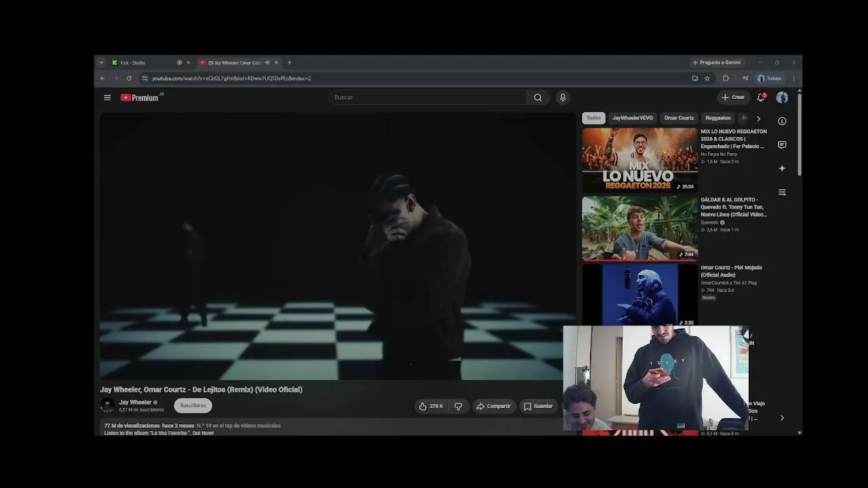Switch to the Kick - Studio tab

coord(151,62)
